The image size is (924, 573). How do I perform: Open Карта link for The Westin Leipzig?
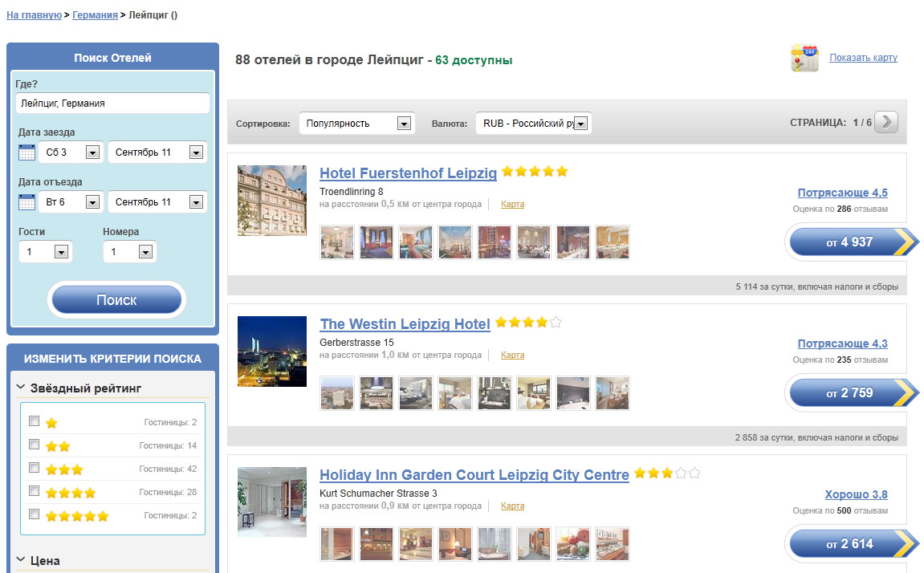coord(512,355)
